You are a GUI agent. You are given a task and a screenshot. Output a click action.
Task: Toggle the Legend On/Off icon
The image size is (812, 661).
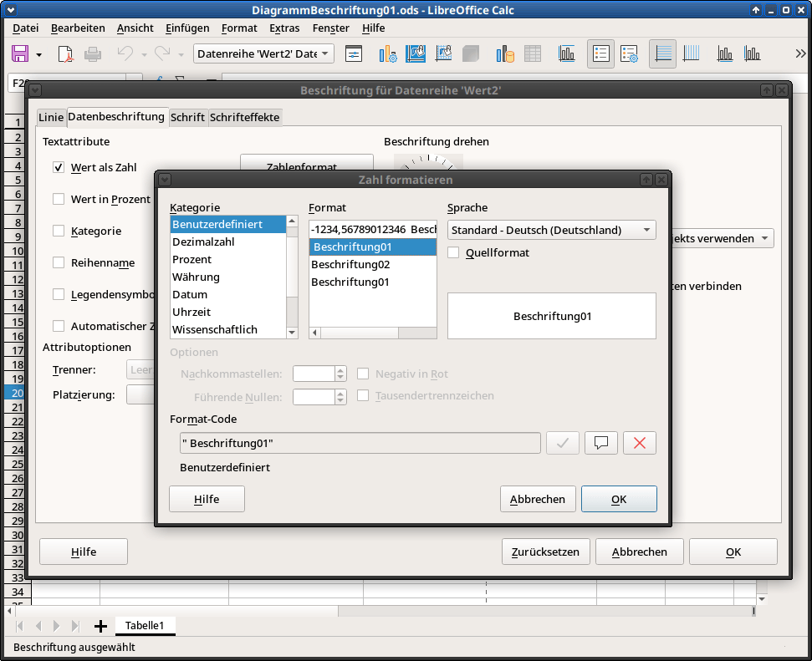[600, 53]
